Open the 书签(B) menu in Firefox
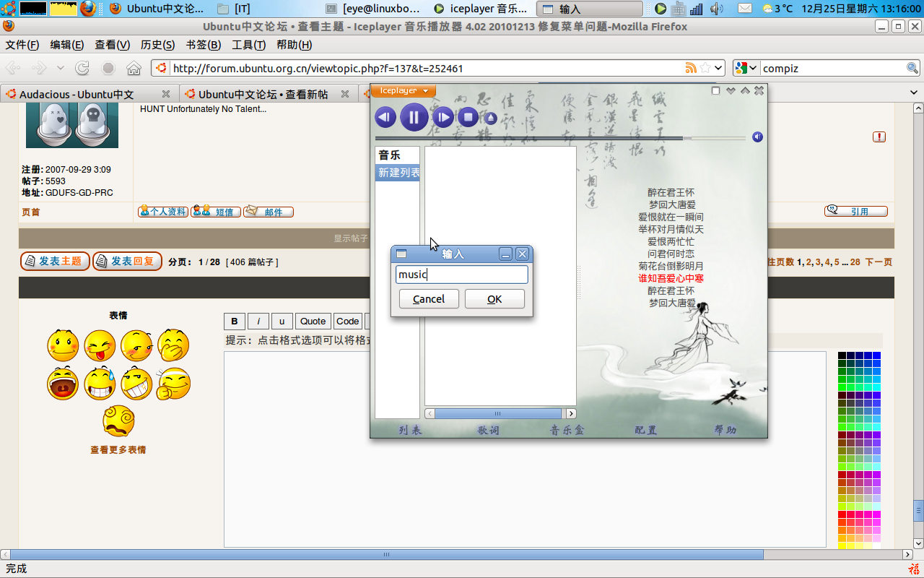 (203, 45)
